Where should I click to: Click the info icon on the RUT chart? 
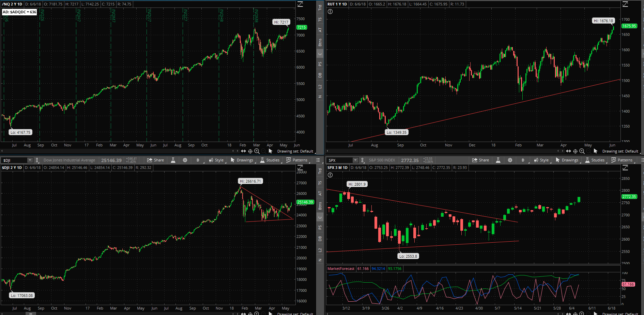(330, 12)
